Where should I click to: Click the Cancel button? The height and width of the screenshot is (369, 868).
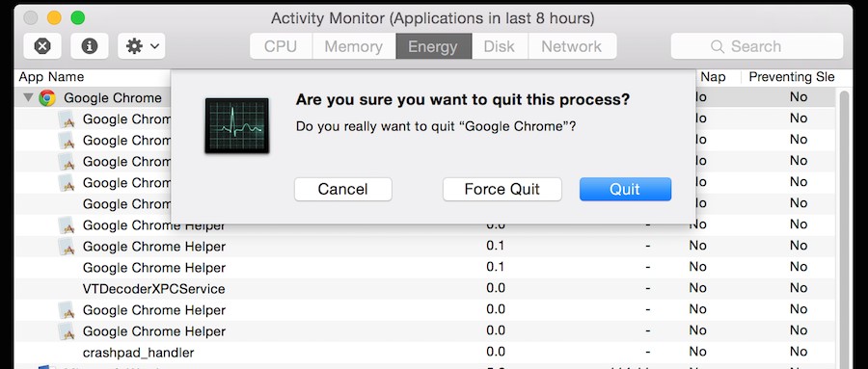pyautogui.click(x=342, y=189)
